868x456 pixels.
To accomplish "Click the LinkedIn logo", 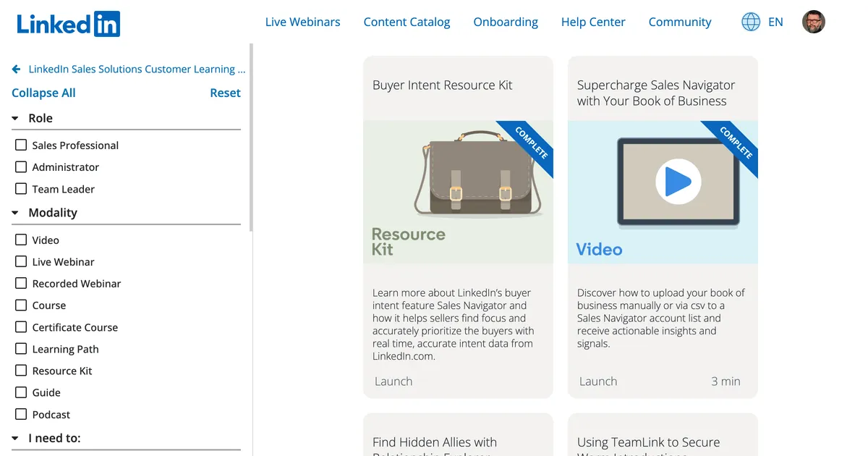I will pyautogui.click(x=69, y=24).
